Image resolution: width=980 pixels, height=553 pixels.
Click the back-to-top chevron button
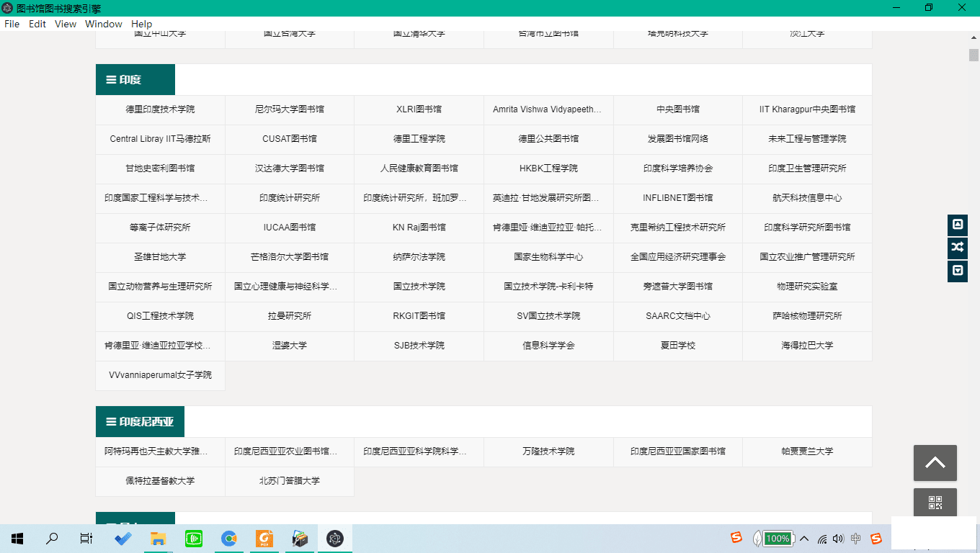(x=935, y=463)
